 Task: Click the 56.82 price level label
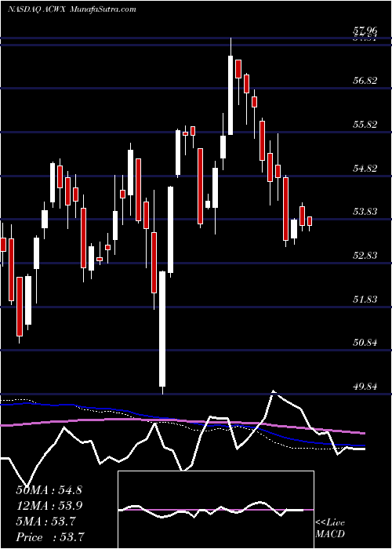coord(365,81)
